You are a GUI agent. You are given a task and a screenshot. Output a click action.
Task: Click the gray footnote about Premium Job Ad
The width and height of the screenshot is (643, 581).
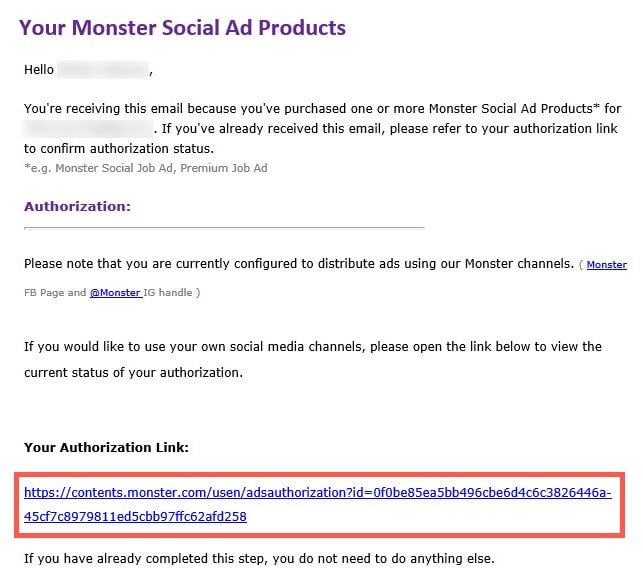click(x=145, y=168)
